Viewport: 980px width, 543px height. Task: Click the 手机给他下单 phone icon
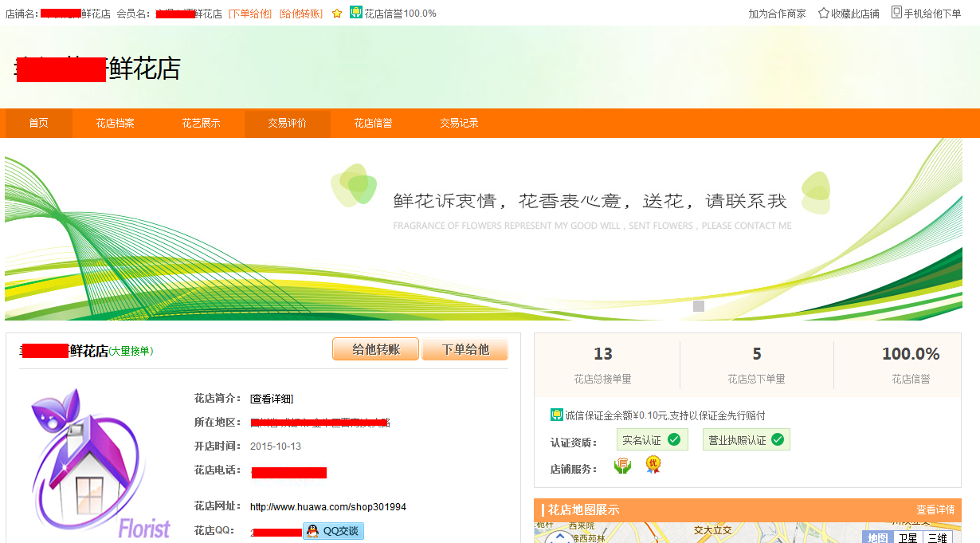coord(896,13)
